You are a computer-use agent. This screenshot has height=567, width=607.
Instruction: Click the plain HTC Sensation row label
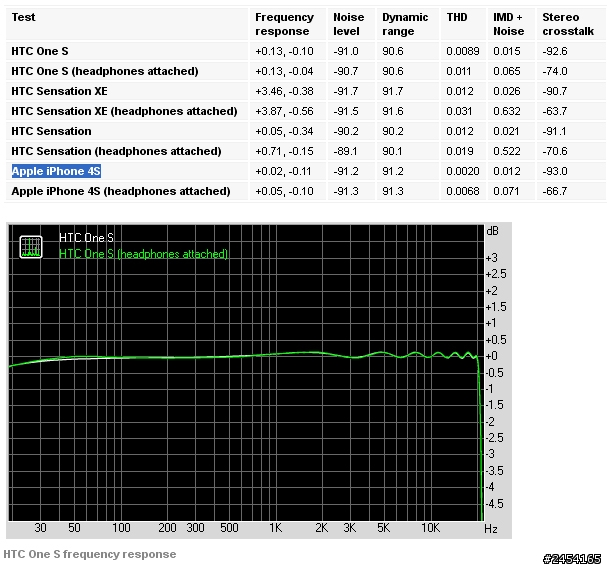(x=51, y=131)
